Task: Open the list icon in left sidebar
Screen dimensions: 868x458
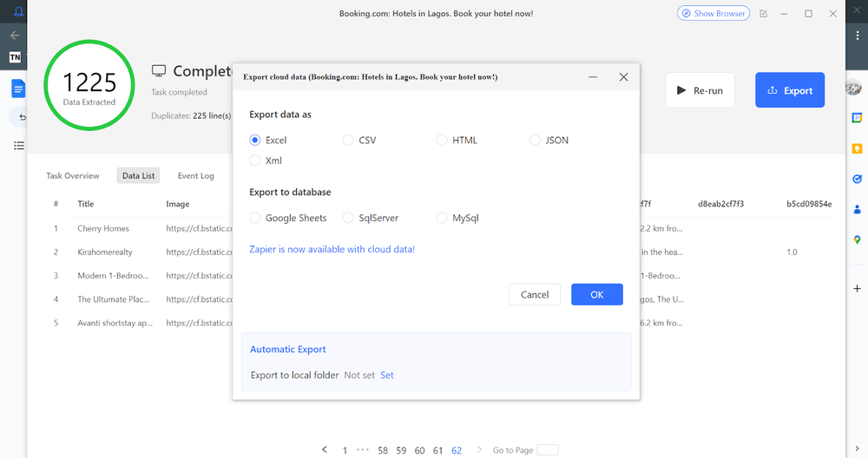Action: click(x=19, y=146)
